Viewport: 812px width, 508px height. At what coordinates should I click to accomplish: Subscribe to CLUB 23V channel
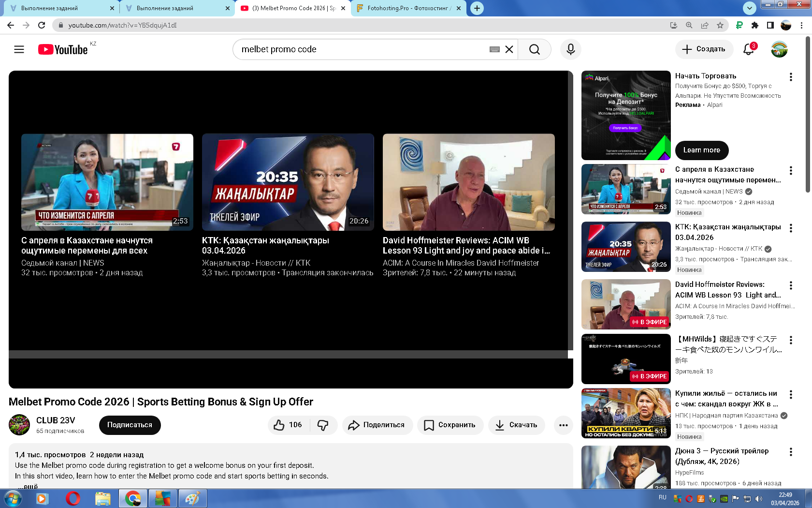130,425
